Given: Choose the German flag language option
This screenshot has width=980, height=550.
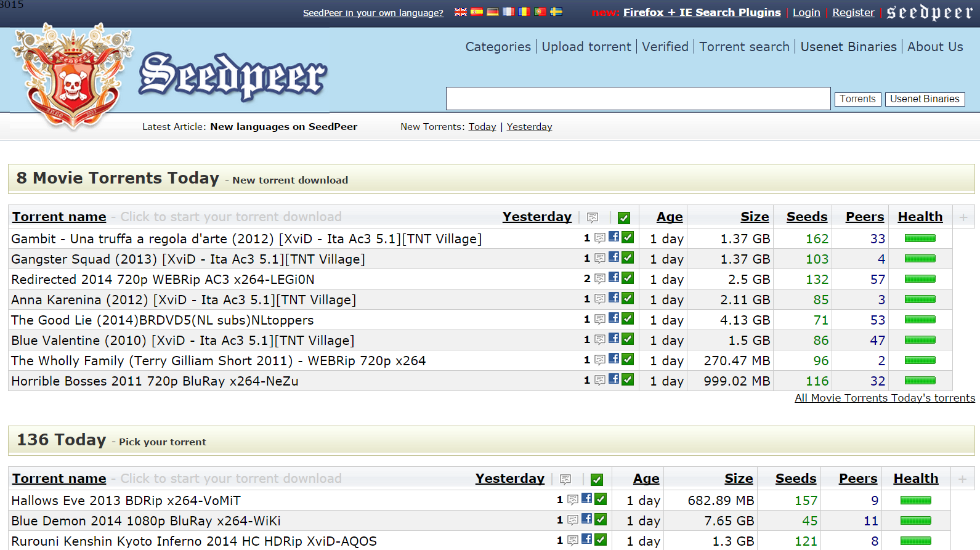Looking at the screenshot, I should (x=492, y=12).
